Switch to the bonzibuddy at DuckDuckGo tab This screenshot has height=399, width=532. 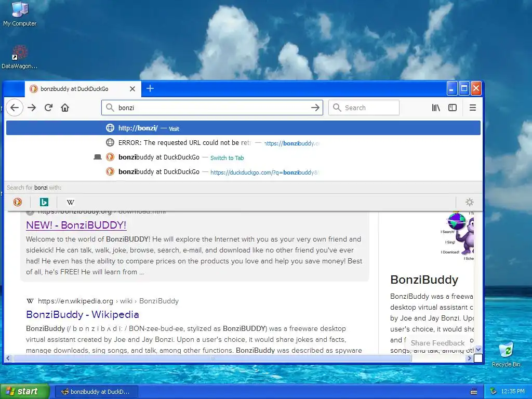point(83,89)
